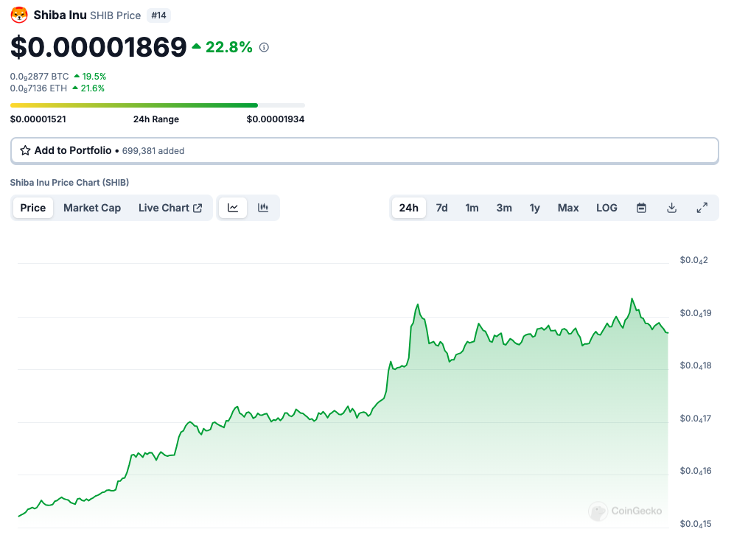Click the 24h high $0.00001934
Screen dimensions: 734x560
276,119
